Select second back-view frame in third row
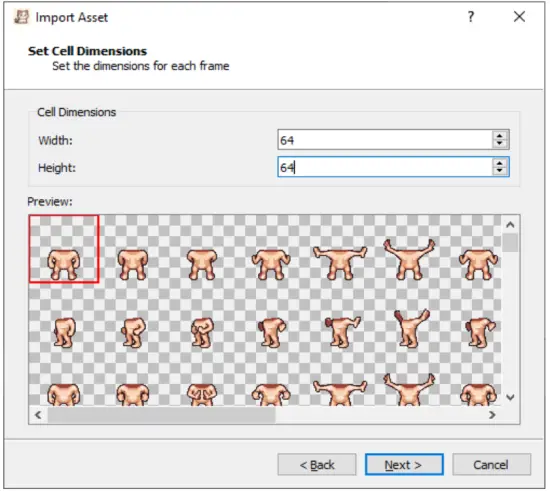The height and width of the screenshot is (491, 550). (133, 395)
